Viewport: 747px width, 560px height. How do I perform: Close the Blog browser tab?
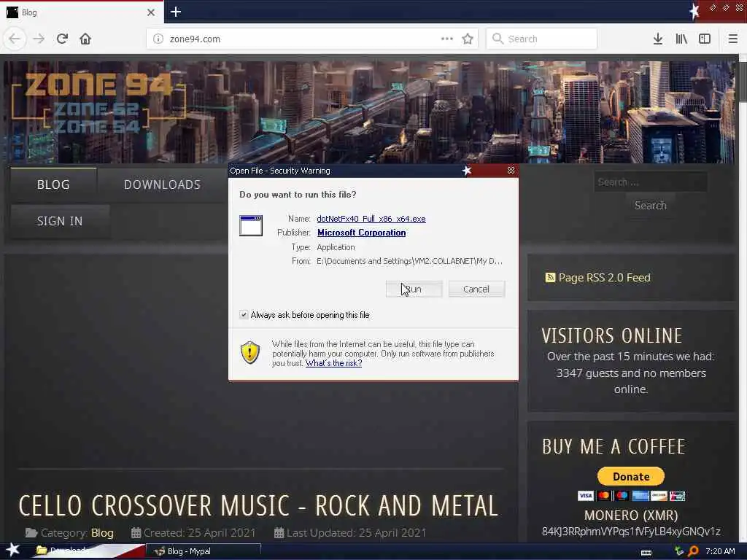point(151,12)
